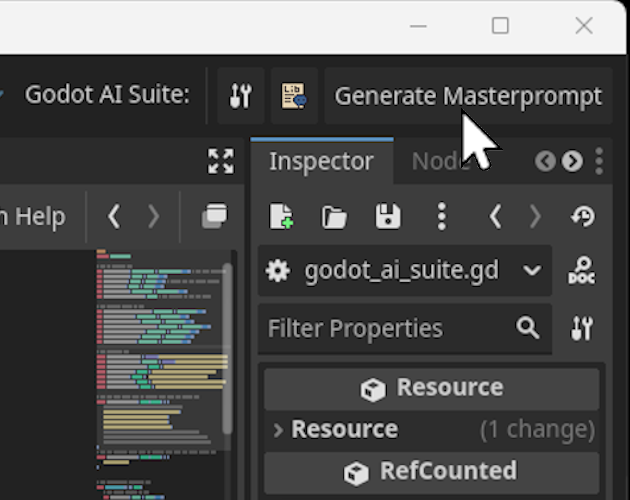Load an existing resource from disk
This screenshot has width=630, height=500.
click(334, 216)
